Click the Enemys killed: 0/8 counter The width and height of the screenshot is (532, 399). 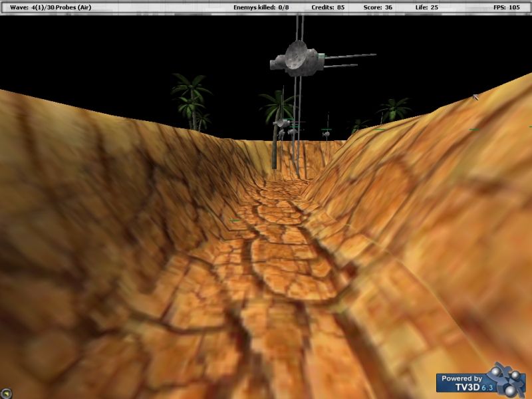[x=261, y=7]
